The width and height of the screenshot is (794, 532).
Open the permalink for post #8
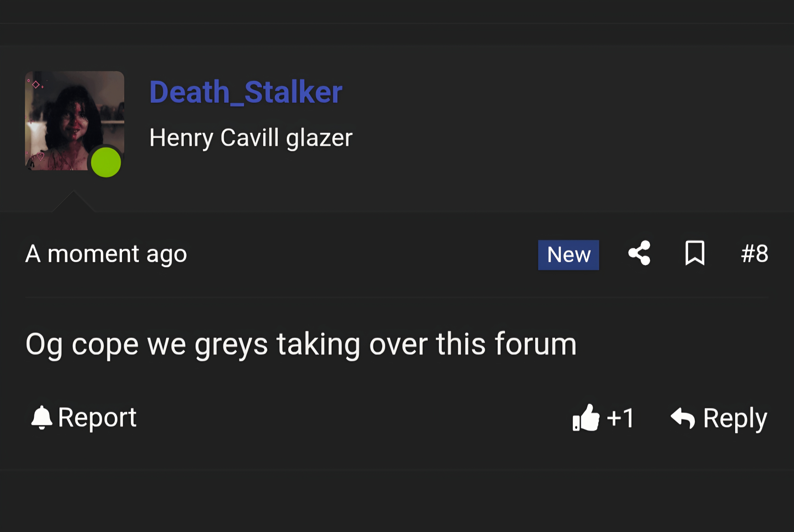(x=754, y=254)
